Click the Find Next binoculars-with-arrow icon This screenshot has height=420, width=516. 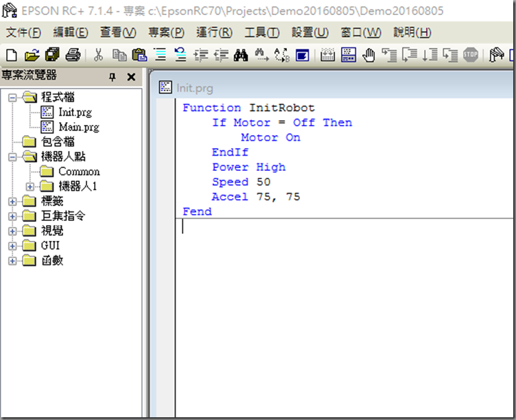[261, 55]
